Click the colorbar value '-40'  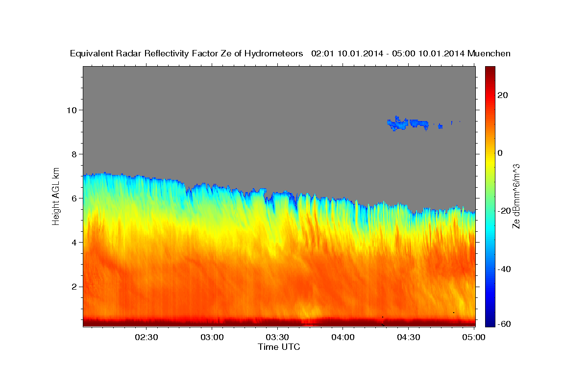504,269
